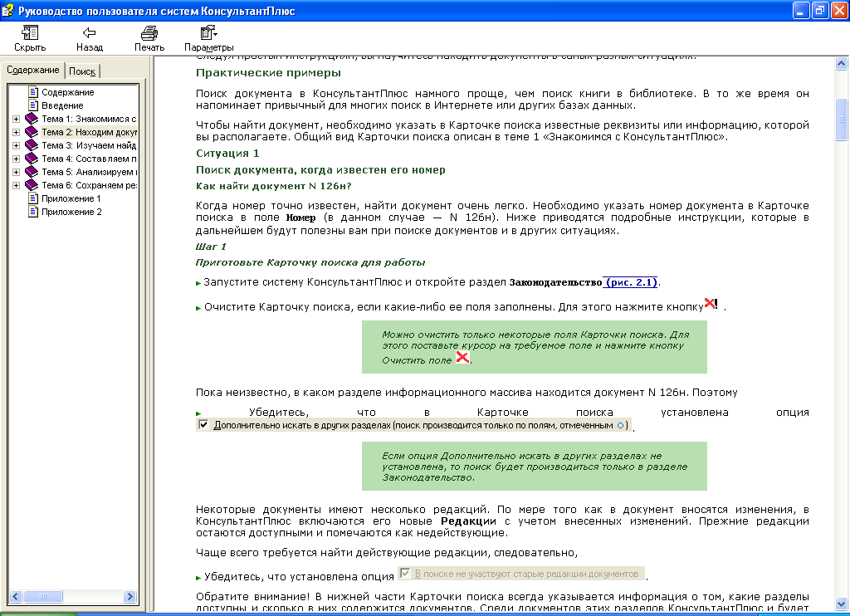The image size is (850, 616).
Task: Open Содержание entry in the tree
Action: pyautogui.click(x=68, y=92)
